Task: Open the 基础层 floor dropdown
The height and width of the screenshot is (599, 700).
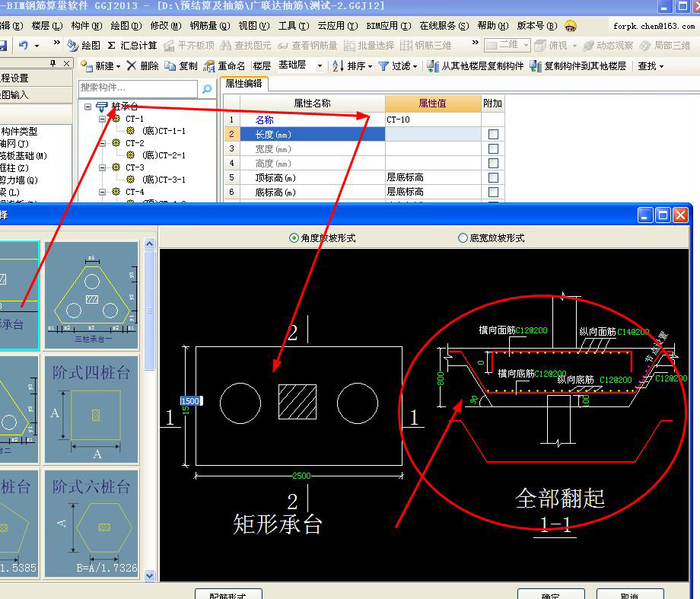Action: [320, 66]
